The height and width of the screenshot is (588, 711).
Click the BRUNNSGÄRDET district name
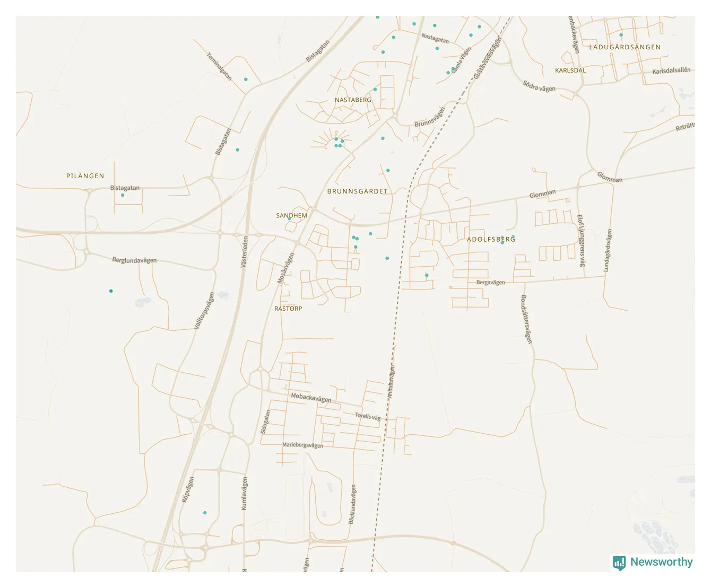(x=357, y=191)
